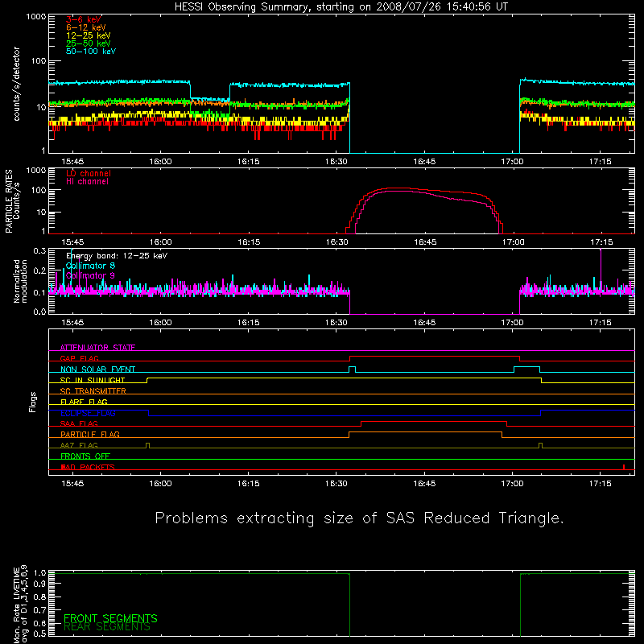The height and width of the screenshot is (644, 644).
Task: Click the short pulse on the NON SOLAR EVENT line near 16:30
Action: 352,369
